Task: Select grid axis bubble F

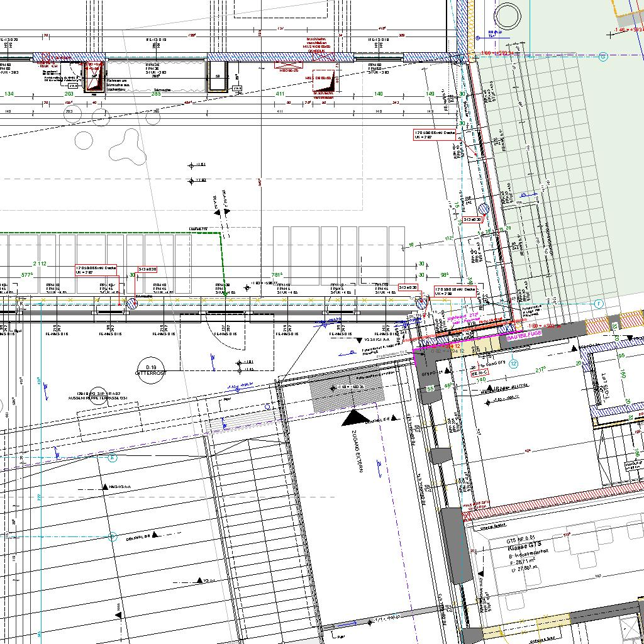Action: [x=598, y=304]
